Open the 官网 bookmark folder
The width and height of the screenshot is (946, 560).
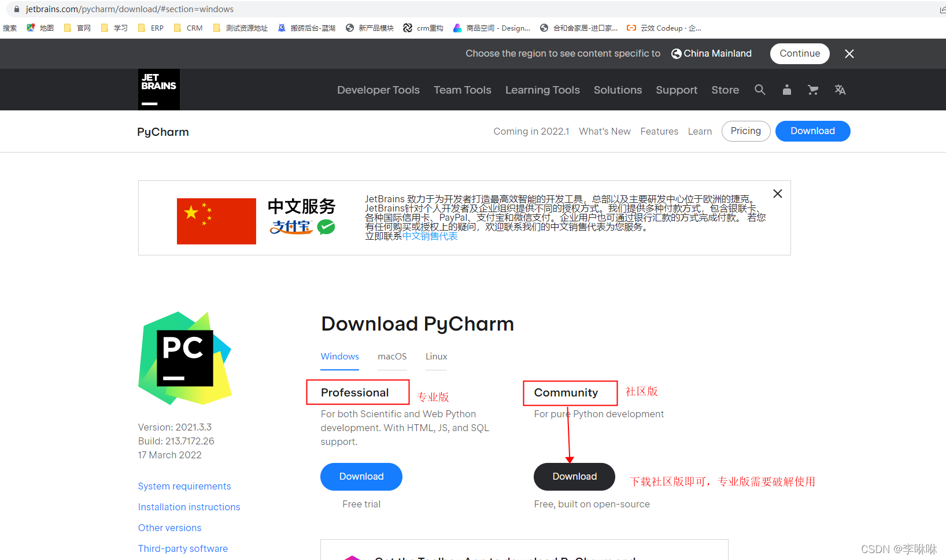click(x=77, y=28)
